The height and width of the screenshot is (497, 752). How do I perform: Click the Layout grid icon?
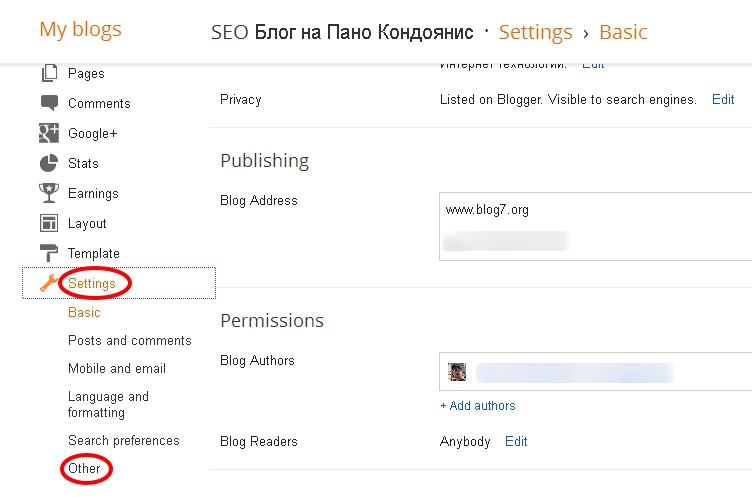[x=49, y=223]
